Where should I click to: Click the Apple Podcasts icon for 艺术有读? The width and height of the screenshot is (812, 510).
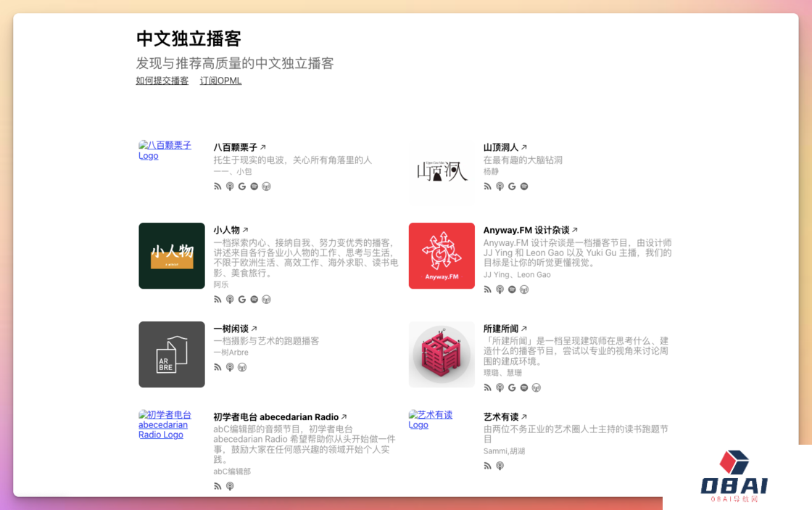pyautogui.click(x=500, y=466)
